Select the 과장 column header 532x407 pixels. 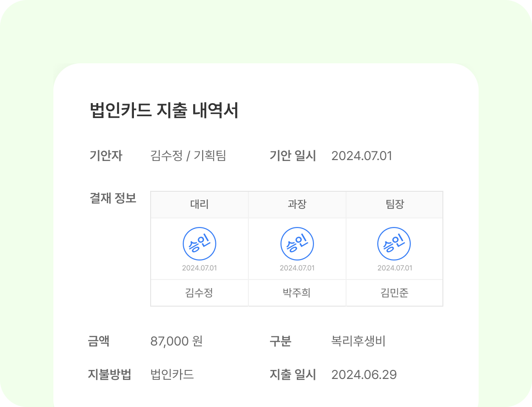click(297, 204)
